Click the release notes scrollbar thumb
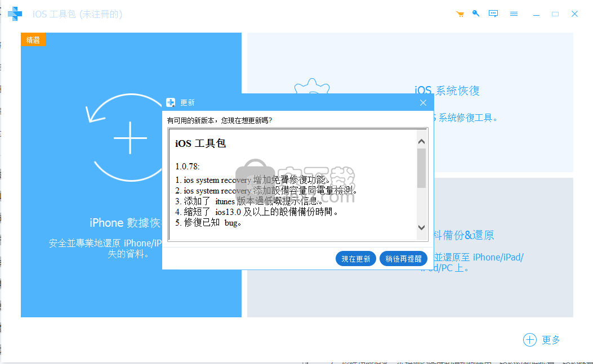 click(x=422, y=168)
